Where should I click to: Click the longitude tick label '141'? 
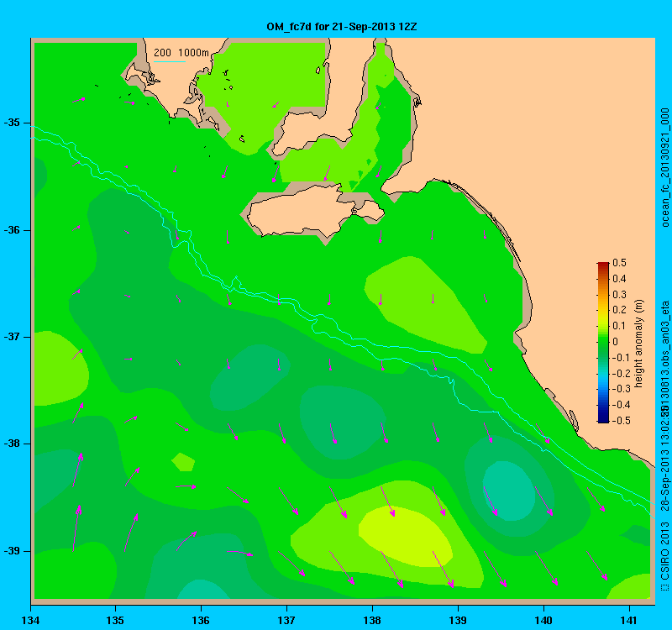[629, 620]
